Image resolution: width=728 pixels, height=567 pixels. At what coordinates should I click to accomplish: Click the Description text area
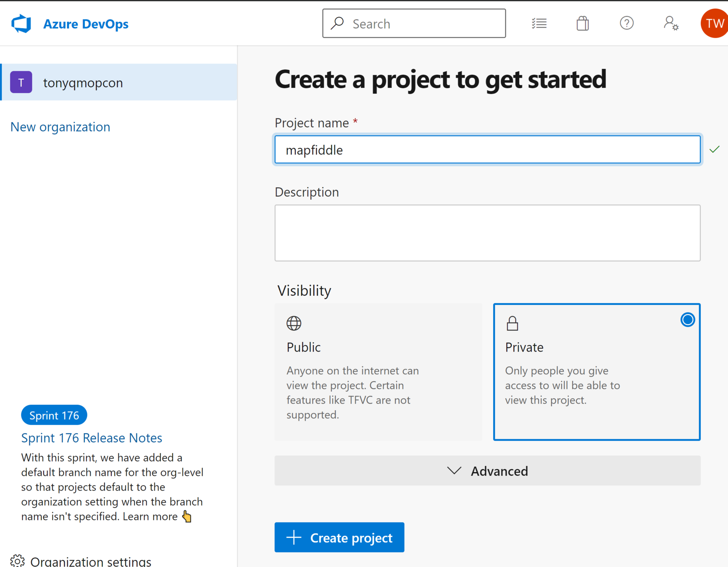point(487,233)
